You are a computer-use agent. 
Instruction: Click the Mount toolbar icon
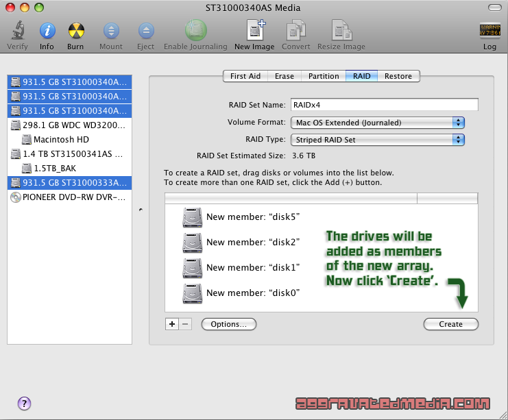[111, 31]
